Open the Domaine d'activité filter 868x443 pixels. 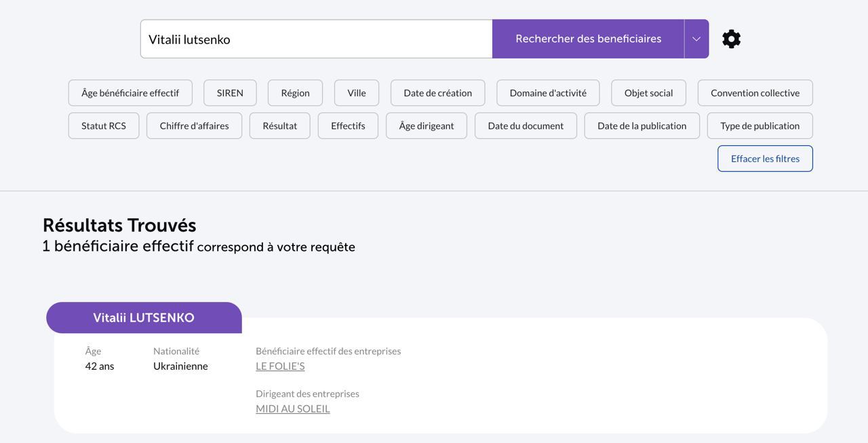(x=548, y=93)
